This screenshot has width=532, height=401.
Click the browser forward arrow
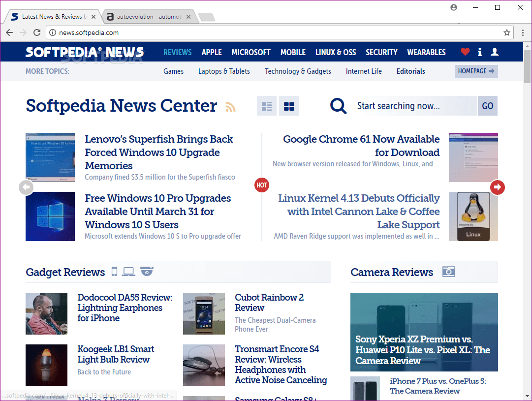click(x=23, y=32)
